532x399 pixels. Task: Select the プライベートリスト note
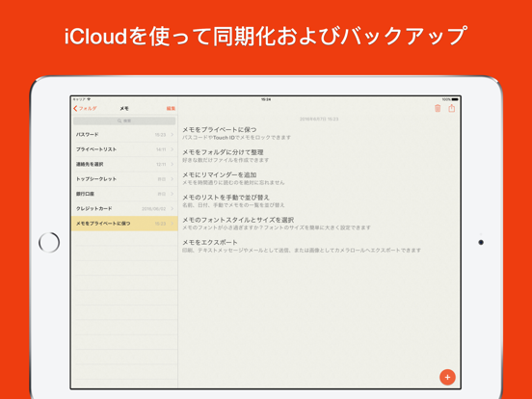(x=124, y=149)
